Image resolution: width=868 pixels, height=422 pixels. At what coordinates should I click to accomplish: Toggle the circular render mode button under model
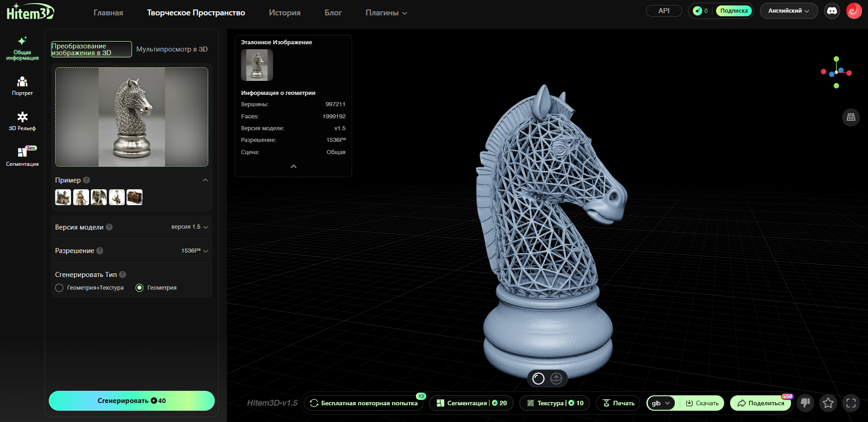coord(538,379)
